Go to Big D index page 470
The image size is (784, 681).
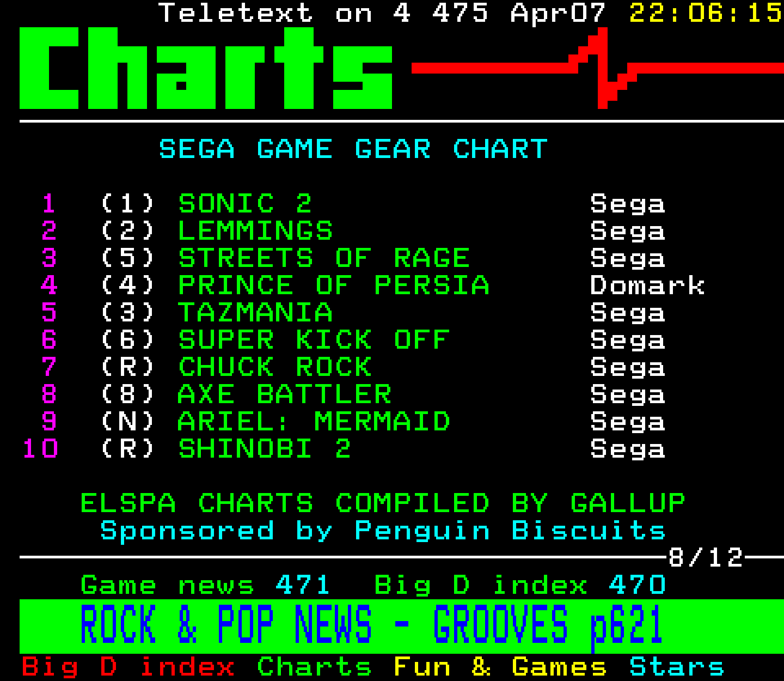click(x=520, y=585)
